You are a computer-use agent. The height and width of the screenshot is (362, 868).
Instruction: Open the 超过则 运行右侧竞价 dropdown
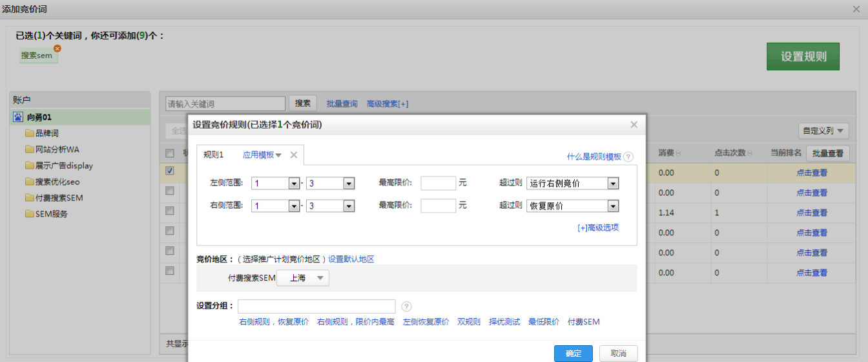(x=613, y=184)
